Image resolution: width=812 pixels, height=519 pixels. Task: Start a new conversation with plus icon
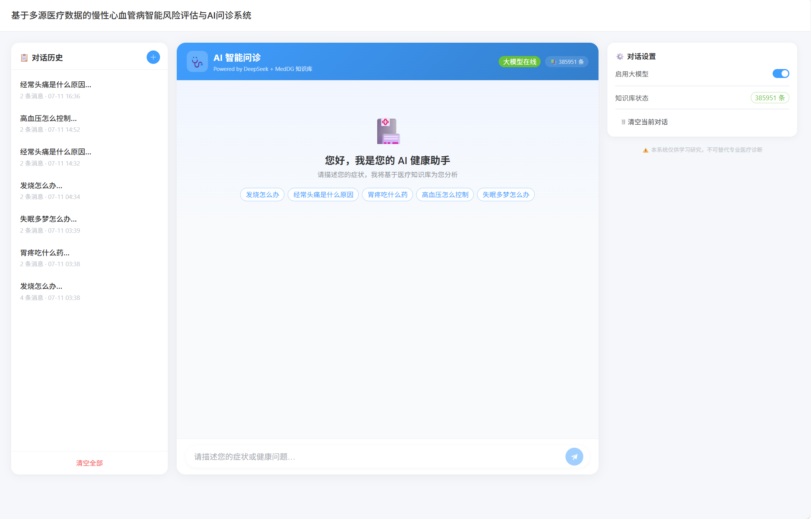click(x=153, y=57)
